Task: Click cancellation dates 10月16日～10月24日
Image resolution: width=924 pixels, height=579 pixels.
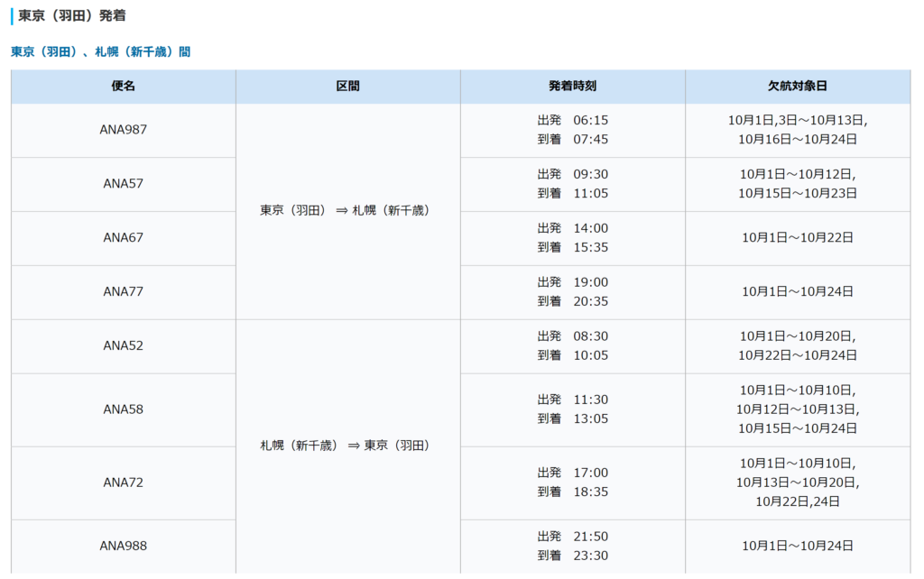Action: (x=798, y=140)
